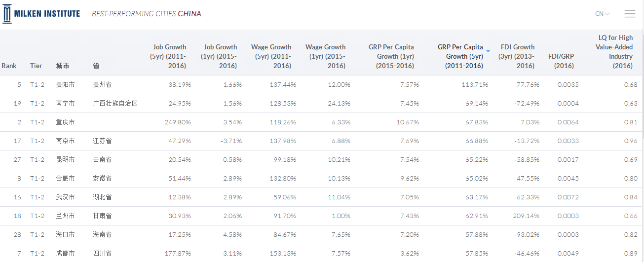Select the 贵阳市 city row

(x=65, y=85)
